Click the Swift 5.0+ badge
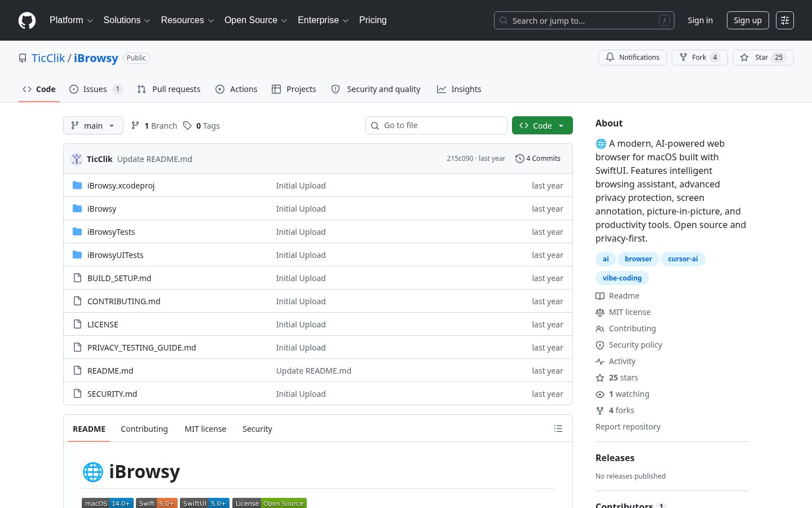 point(157,503)
